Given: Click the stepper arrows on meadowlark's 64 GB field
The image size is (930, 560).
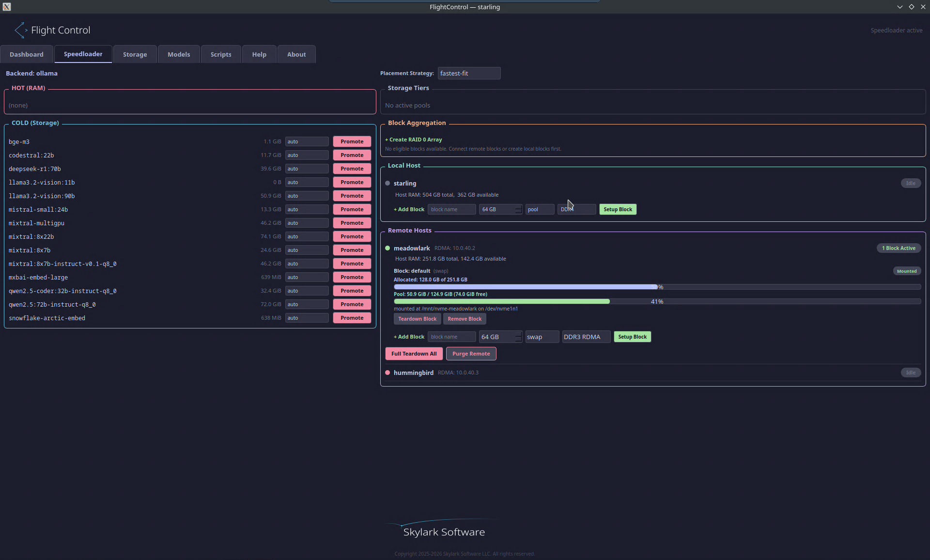Looking at the screenshot, I should pos(518,337).
